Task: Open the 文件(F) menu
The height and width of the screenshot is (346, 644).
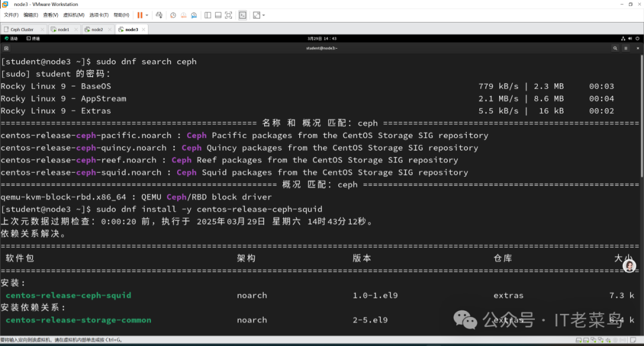Action: (11, 15)
